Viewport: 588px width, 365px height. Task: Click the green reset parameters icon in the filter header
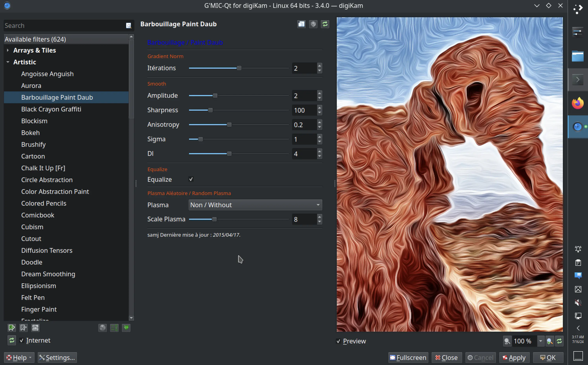(325, 24)
